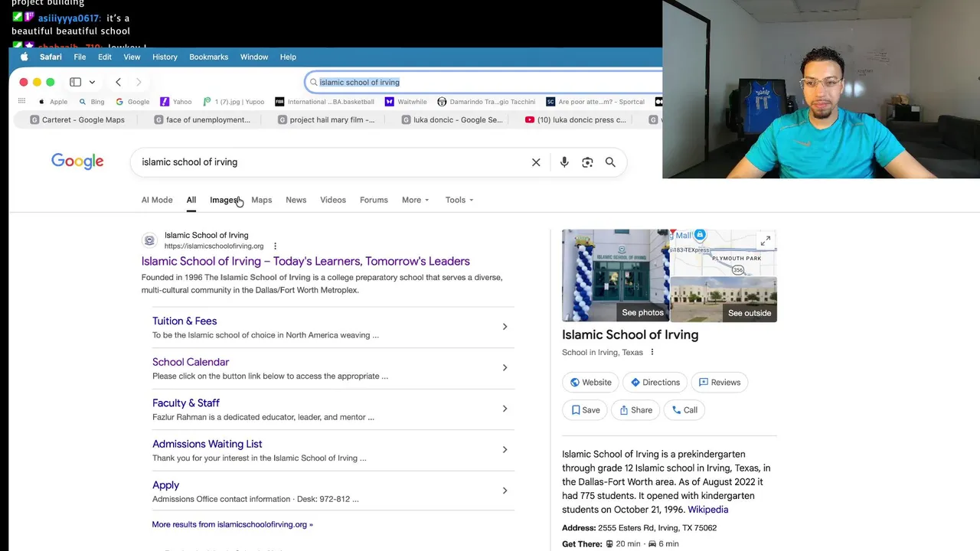The width and height of the screenshot is (980, 551).
Task: Switch to Forums results tab
Action: (x=374, y=200)
